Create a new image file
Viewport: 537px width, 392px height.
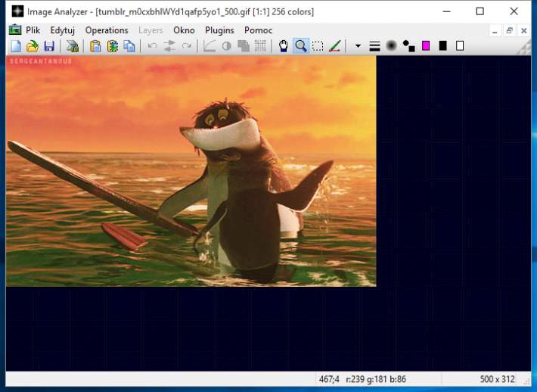tap(16, 46)
